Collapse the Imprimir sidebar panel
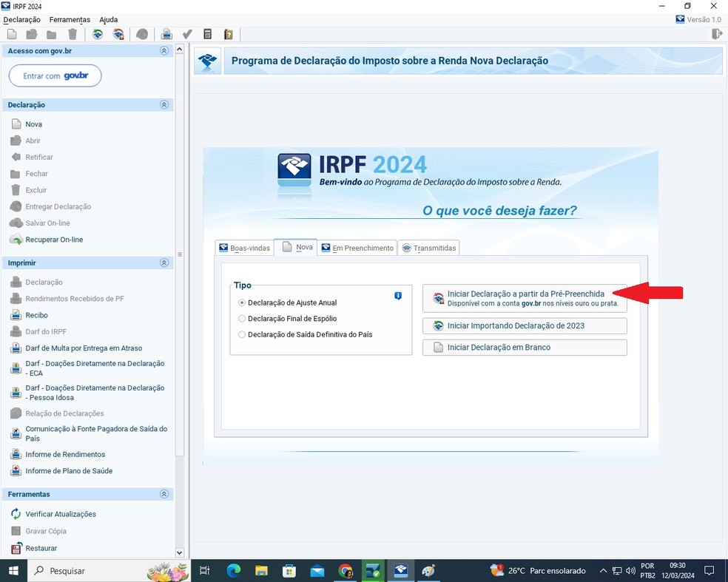Screen dimensions: 728x582 pyautogui.click(x=164, y=263)
